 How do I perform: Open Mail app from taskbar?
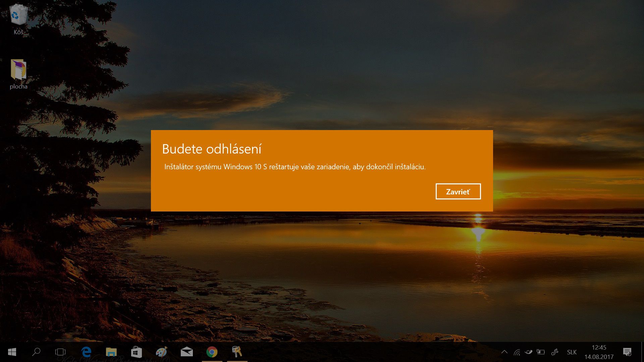coord(186,352)
